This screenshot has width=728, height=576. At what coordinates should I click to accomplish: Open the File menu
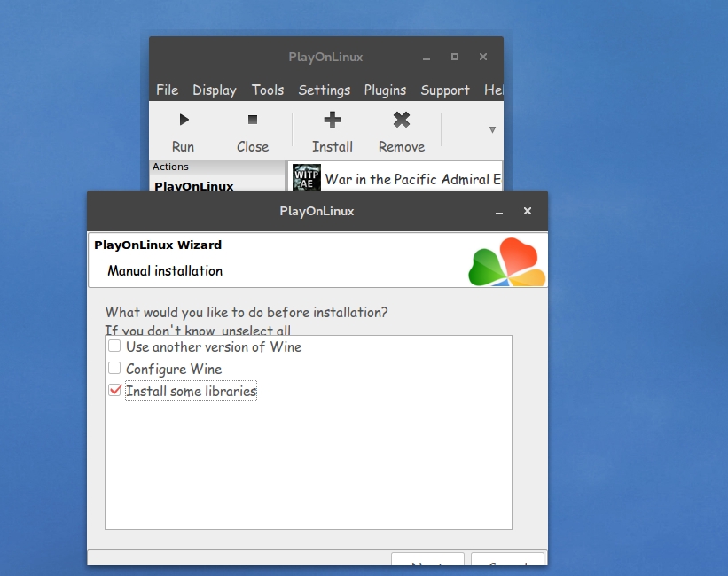pyautogui.click(x=167, y=90)
